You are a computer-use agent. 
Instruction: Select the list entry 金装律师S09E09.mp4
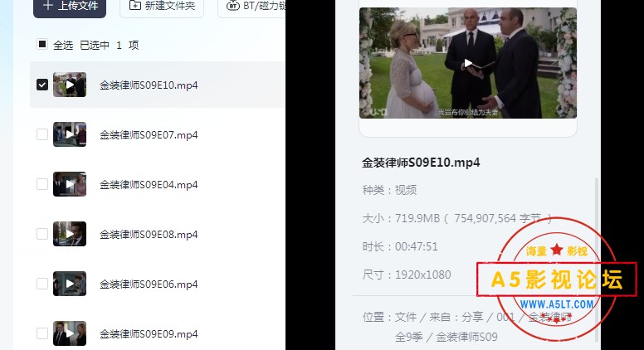(x=149, y=333)
